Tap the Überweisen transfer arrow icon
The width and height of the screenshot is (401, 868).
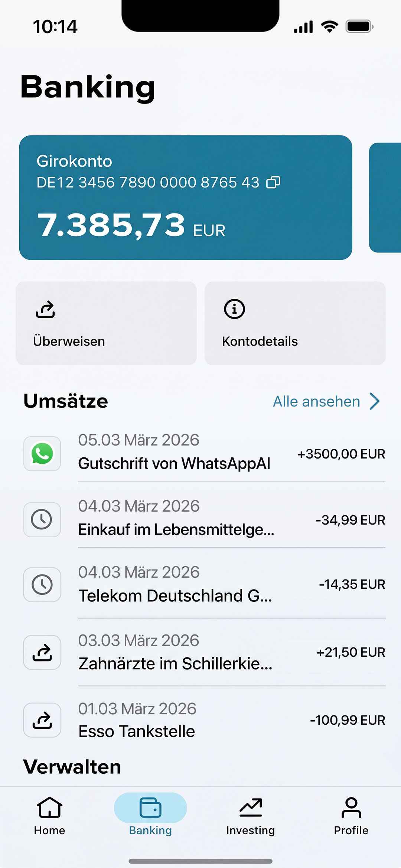click(x=45, y=309)
